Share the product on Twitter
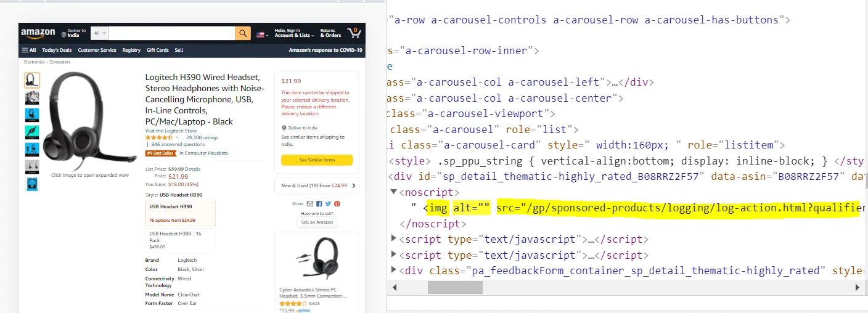The width and height of the screenshot is (868, 313). [x=328, y=203]
